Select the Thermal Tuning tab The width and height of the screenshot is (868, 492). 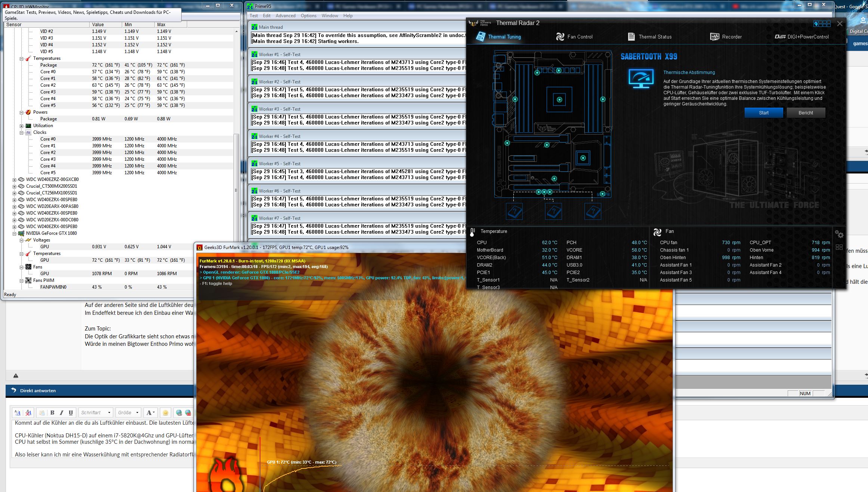click(x=498, y=37)
